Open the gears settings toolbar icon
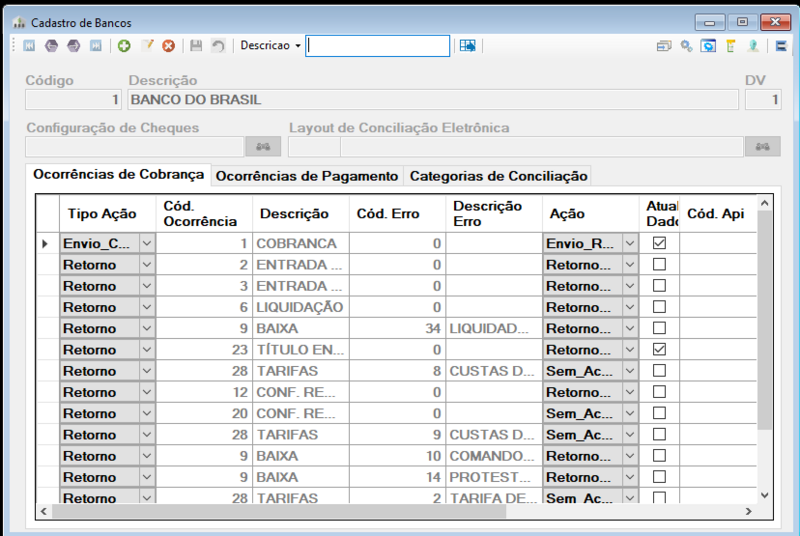 pos(686,46)
